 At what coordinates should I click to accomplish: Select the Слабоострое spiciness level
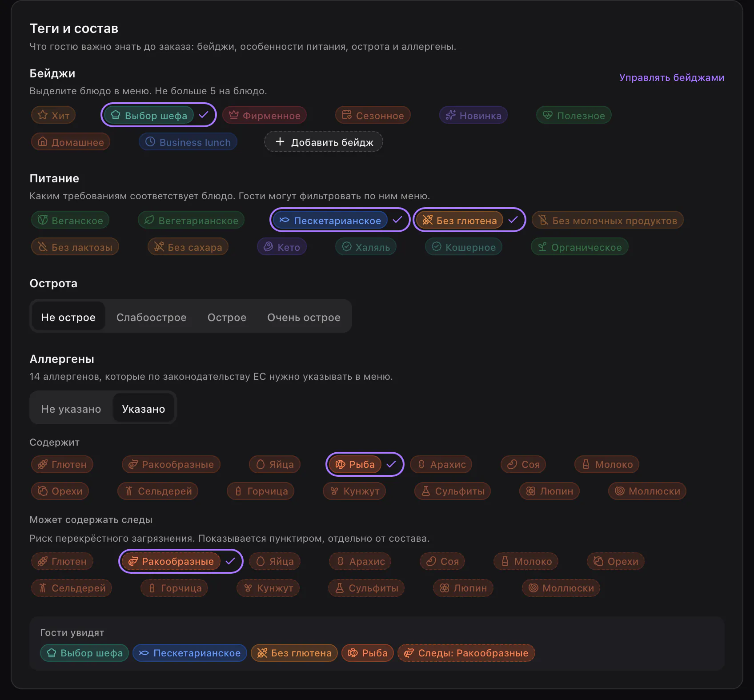click(x=152, y=317)
